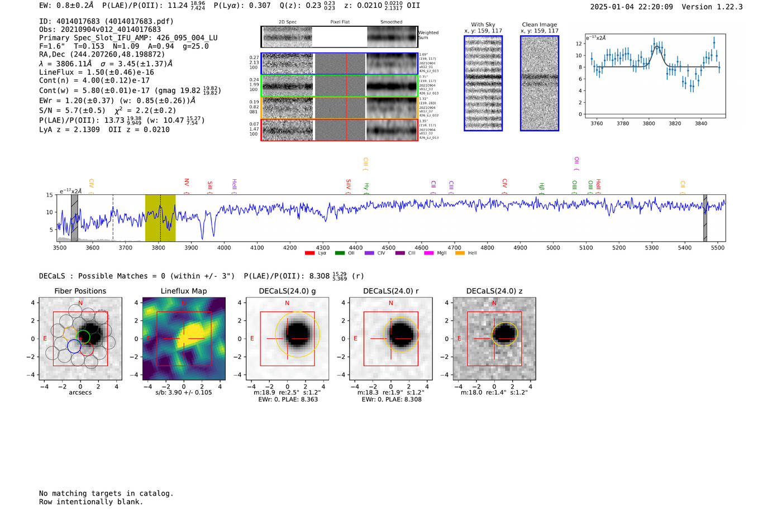Click the 'S/N = 5.7(±0.5)' value

point(72,111)
